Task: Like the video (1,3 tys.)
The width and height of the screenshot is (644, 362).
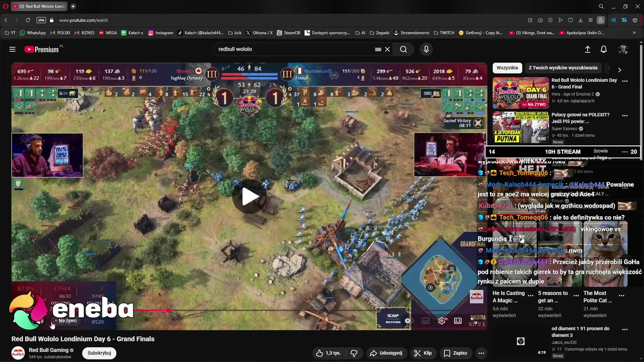Action: 328,353
